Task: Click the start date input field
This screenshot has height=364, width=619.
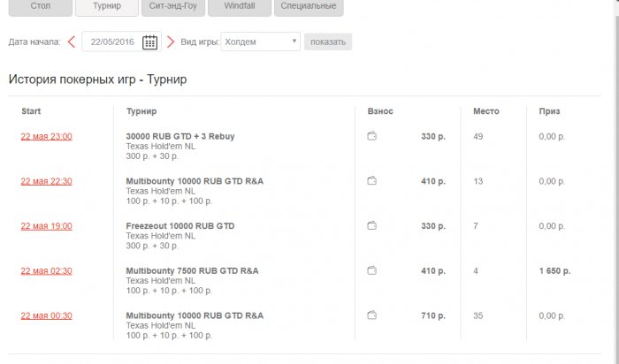Action: pos(112,42)
